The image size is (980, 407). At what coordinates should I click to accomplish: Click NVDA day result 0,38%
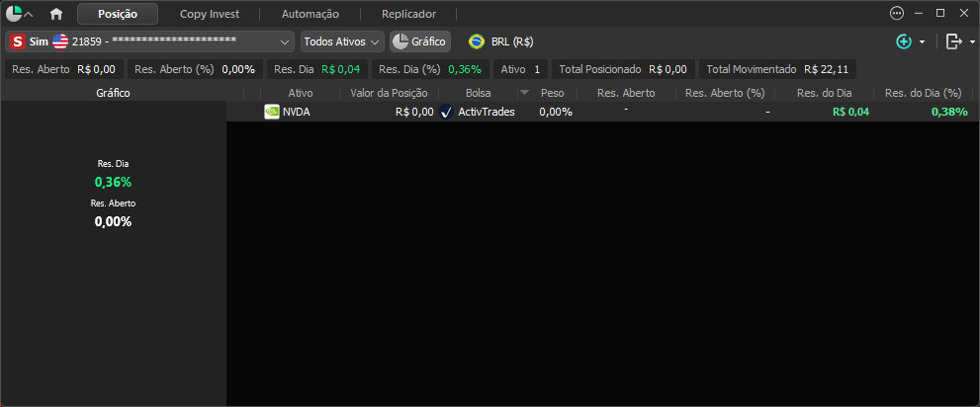tap(949, 112)
